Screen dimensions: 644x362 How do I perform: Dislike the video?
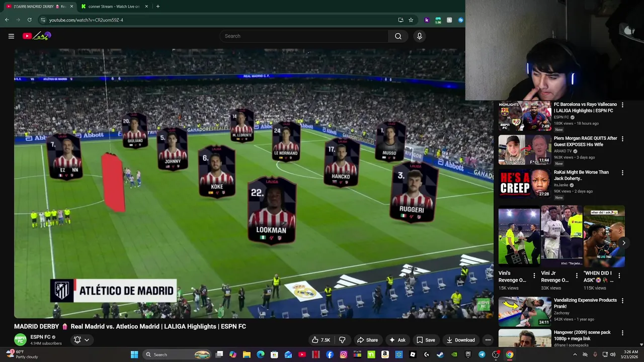pyautogui.click(x=342, y=340)
